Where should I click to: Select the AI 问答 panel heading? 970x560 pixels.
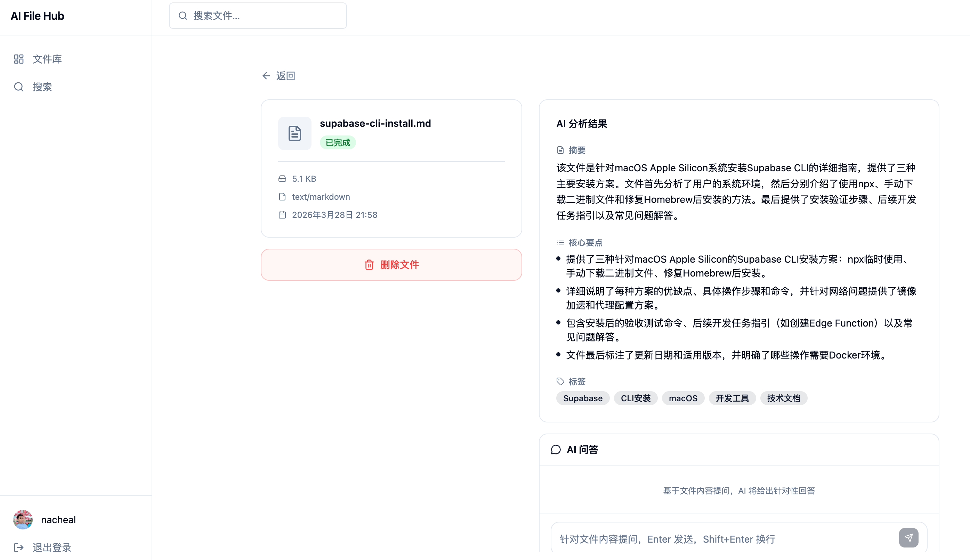tap(582, 450)
